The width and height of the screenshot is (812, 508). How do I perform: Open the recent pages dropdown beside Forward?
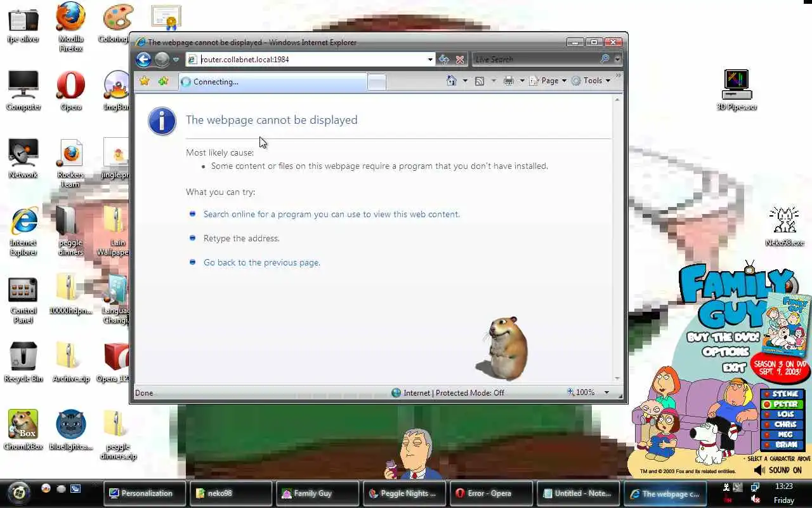coord(176,60)
